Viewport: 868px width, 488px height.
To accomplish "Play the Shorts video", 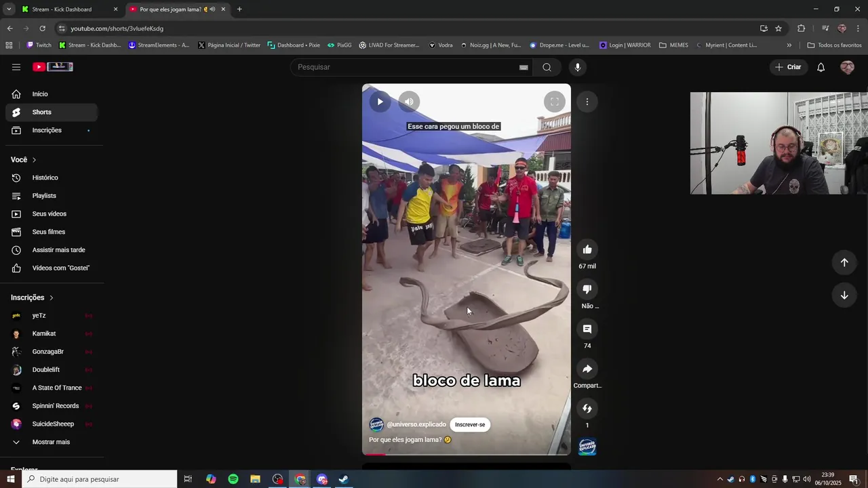I will point(380,102).
